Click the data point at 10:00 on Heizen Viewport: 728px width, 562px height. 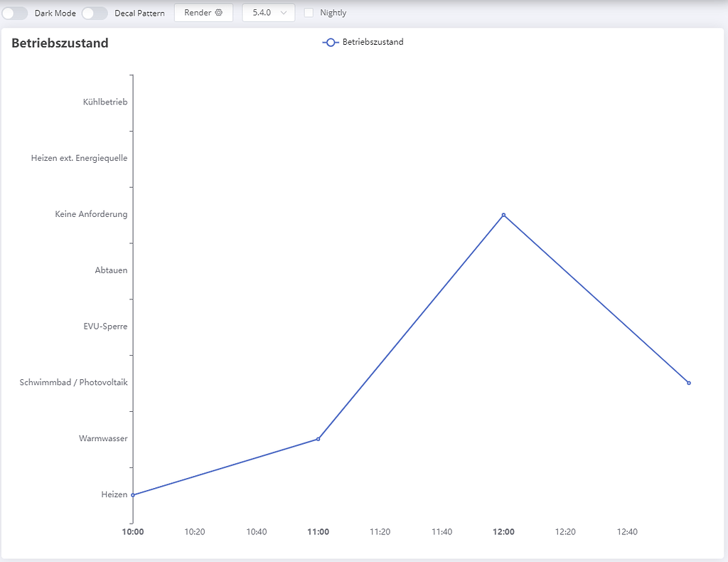(134, 494)
